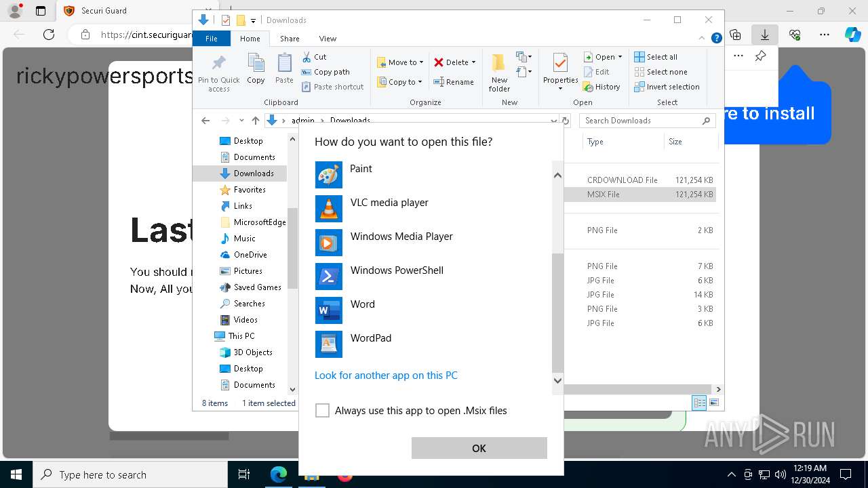Open Edge Settings and more menu
This screenshot has height=488, width=868.
(x=825, y=35)
